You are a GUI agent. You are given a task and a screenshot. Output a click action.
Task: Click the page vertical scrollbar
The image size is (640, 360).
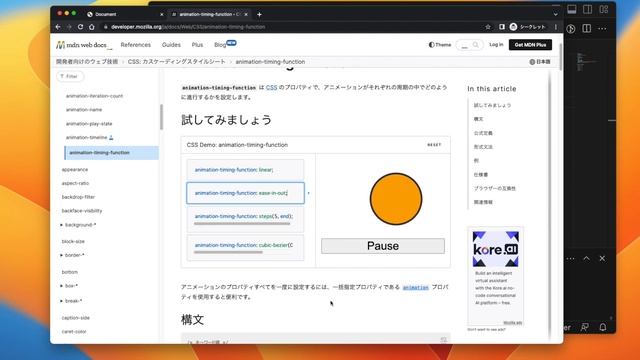[x=561, y=57]
